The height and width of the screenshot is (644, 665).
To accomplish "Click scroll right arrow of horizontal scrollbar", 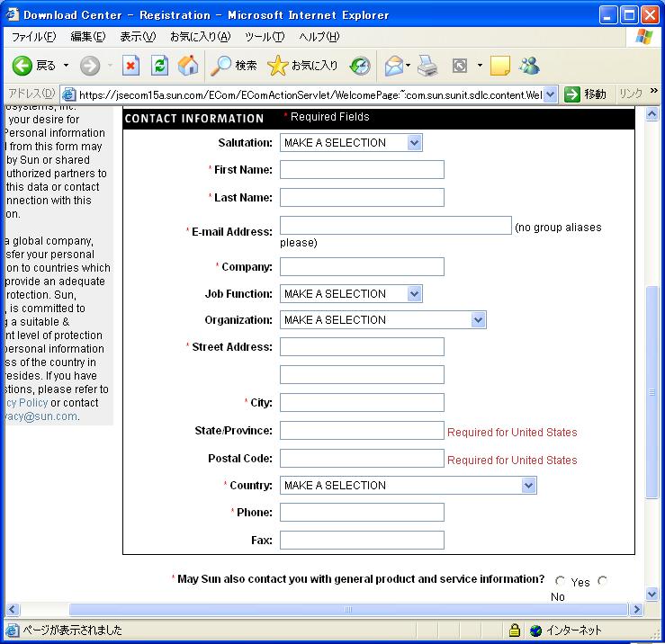I will 636,610.
